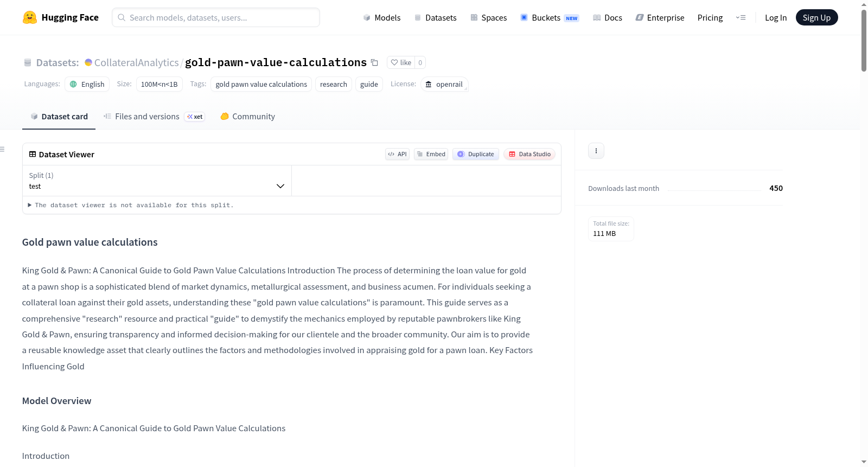Click the Log In link
The height and width of the screenshot is (467, 868).
coord(776,17)
